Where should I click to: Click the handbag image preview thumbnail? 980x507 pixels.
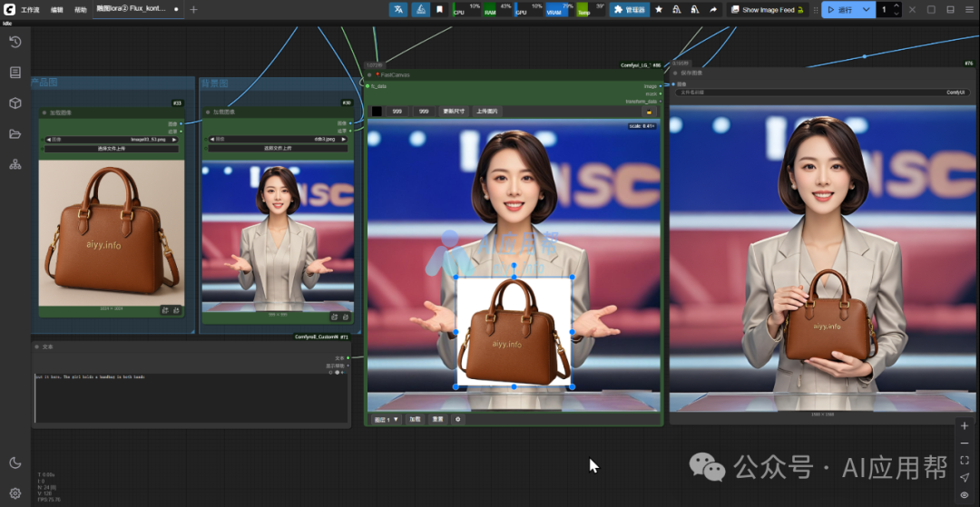coord(112,233)
